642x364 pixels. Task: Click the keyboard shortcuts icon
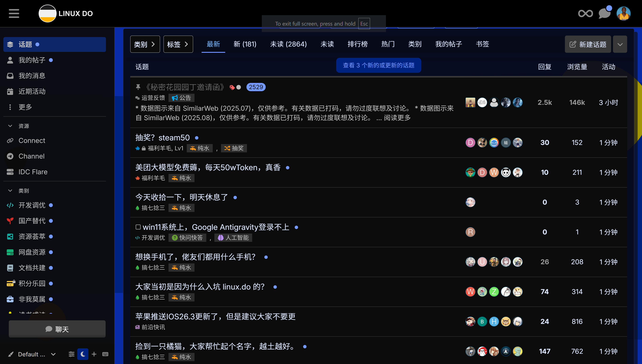coord(105,354)
